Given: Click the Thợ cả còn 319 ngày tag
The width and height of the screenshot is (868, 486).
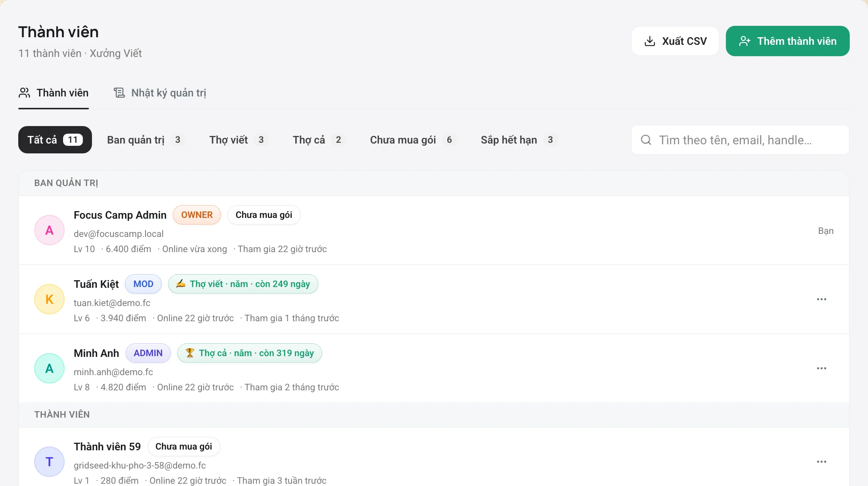Looking at the screenshot, I should (x=250, y=353).
